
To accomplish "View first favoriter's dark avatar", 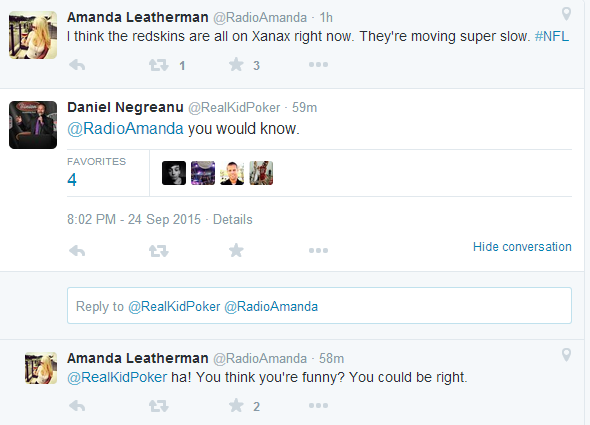I will tap(174, 173).
